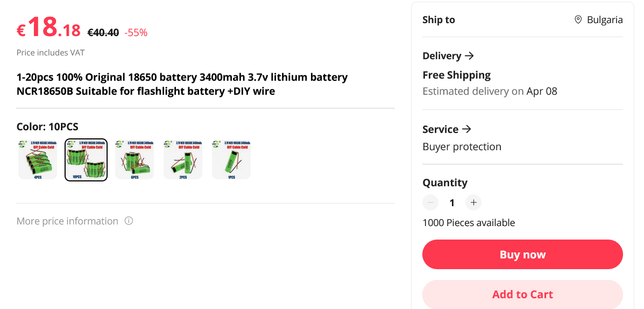Choose the 10PCS battery variant thumbnail
The height and width of the screenshot is (309, 644).
[86, 160]
